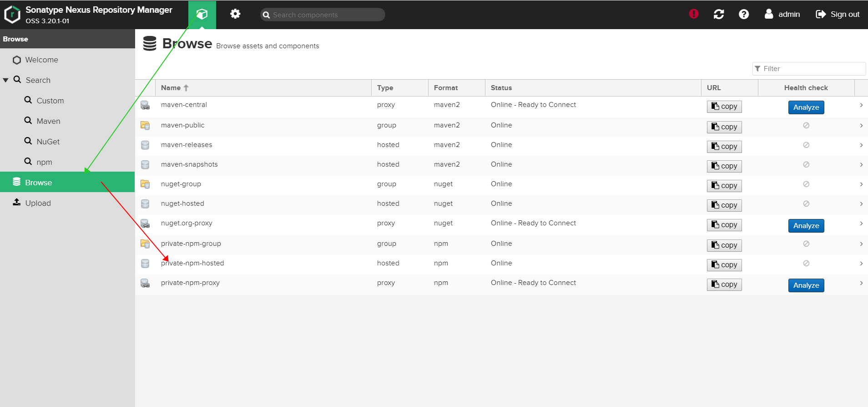Open the npm search item
This screenshot has width=868, height=407.
click(x=44, y=162)
